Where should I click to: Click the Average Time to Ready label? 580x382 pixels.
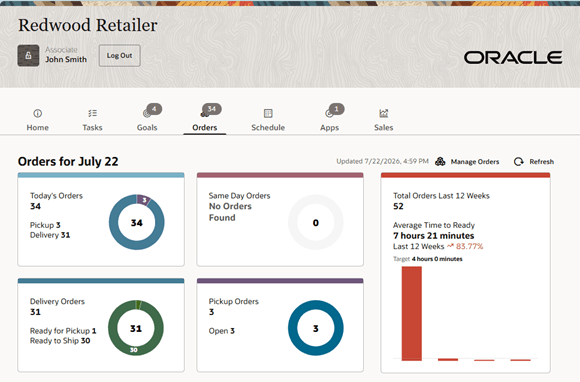tap(434, 225)
